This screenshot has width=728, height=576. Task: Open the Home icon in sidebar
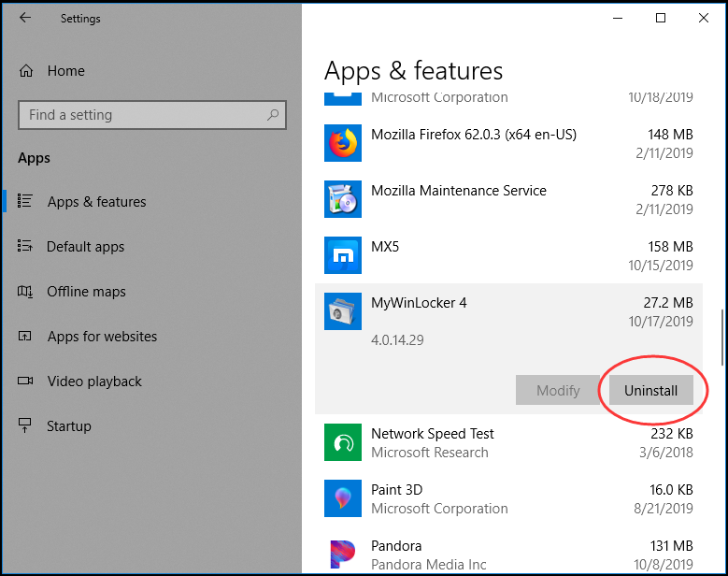(x=26, y=71)
